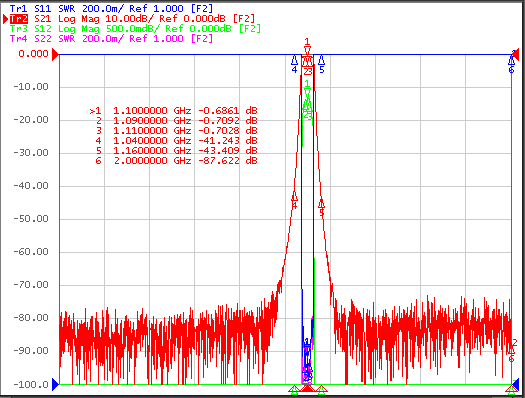Click the marker 3 readout at 1.11 GHz
Viewport: 525px width, 398px height.
click(x=176, y=131)
